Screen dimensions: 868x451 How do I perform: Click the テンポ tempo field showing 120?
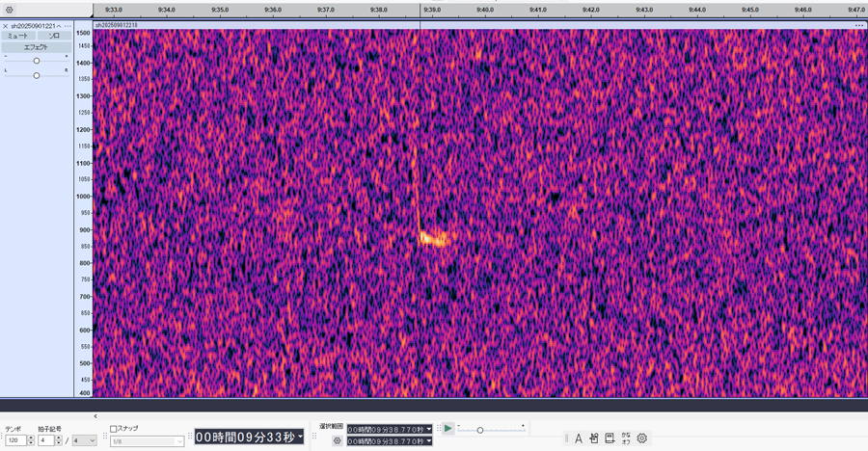coord(15,440)
